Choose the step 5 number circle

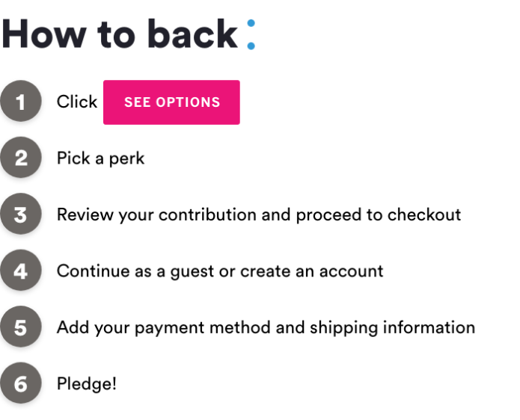[x=21, y=327]
